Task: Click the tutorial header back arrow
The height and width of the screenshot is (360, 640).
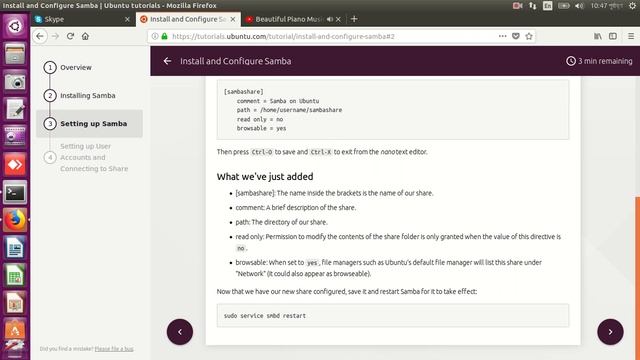Action: pyautogui.click(x=167, y=61)
